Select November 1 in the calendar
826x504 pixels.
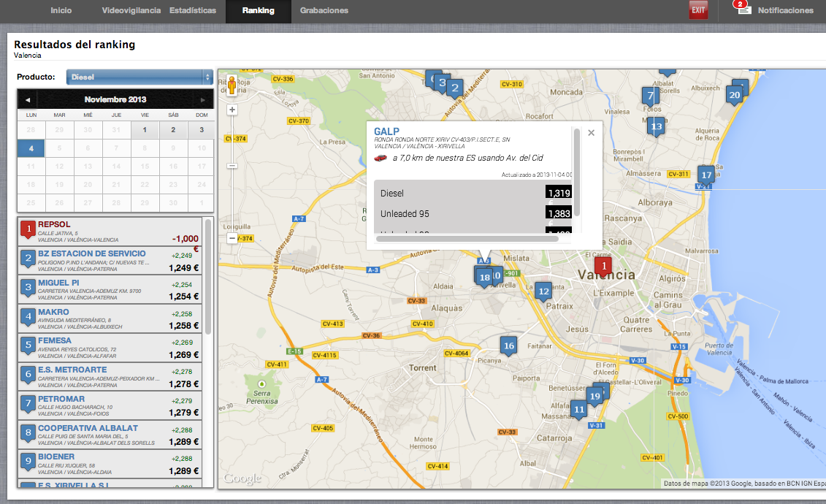click(145, 129)
